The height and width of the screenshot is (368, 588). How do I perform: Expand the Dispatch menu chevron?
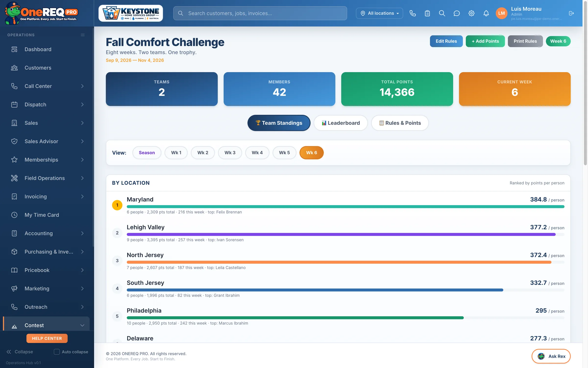click(x=82, y=105)
